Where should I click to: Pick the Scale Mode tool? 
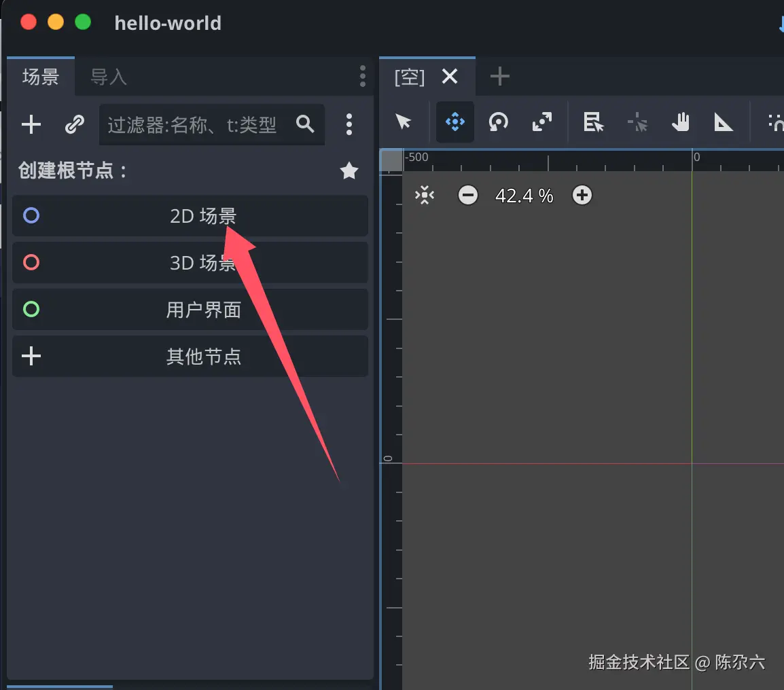tap(542, 122)
